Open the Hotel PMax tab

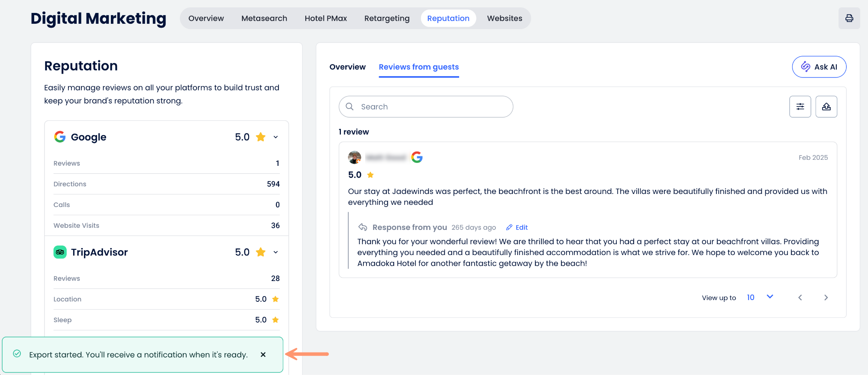(326, 18)
